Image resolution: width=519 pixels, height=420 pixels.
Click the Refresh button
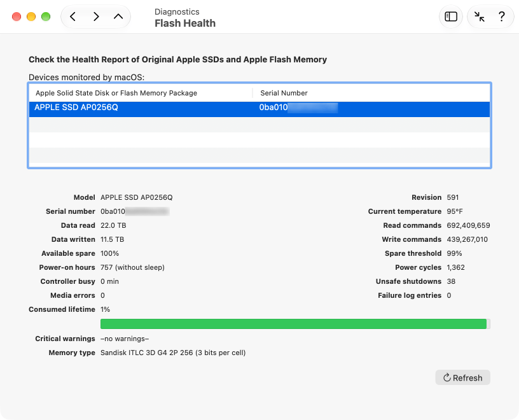(462, 377)
